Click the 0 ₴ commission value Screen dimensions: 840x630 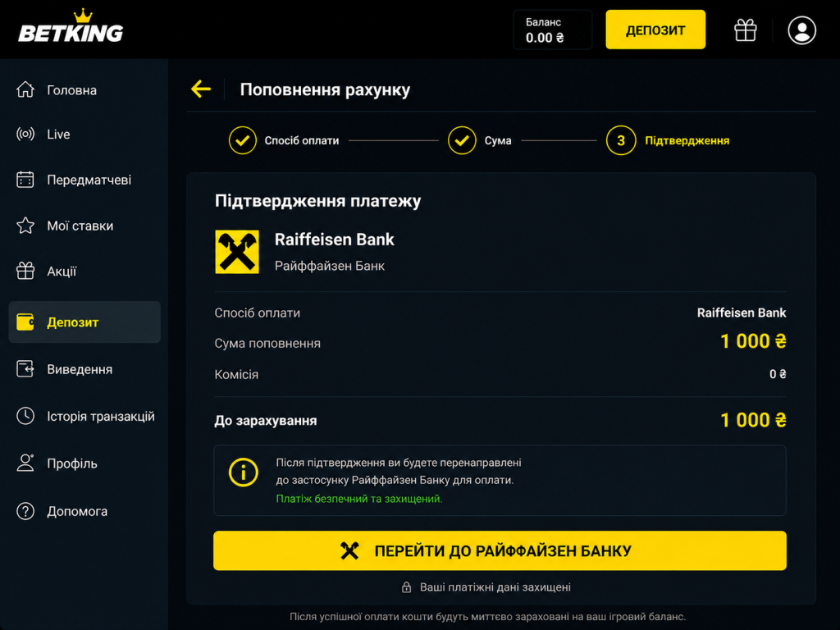coord(778,374)
